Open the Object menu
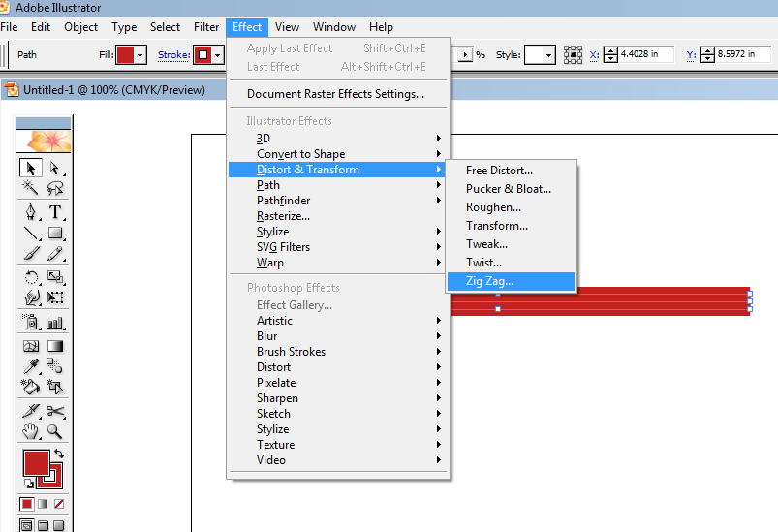The height and width of the screenshot is (532, 778). 80,27
